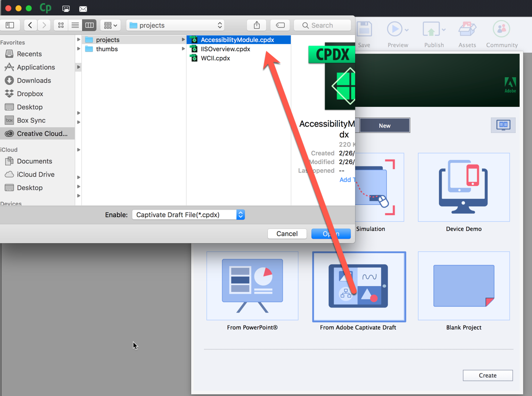Viewport: 532px width, 396px height.
Task: Switch to column view in file dialog
Action: click(x=89, y=25)
